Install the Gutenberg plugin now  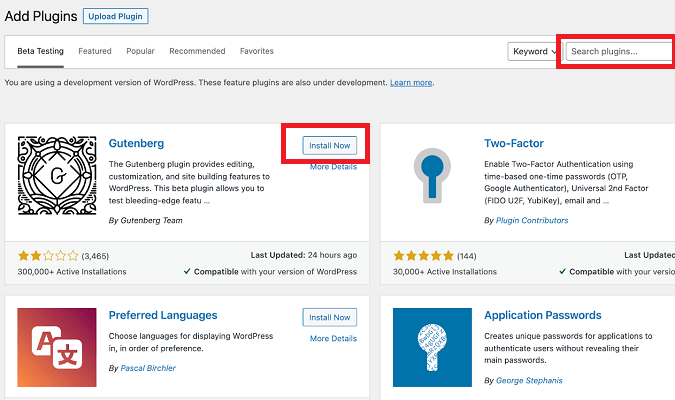(x=330, y=146)
